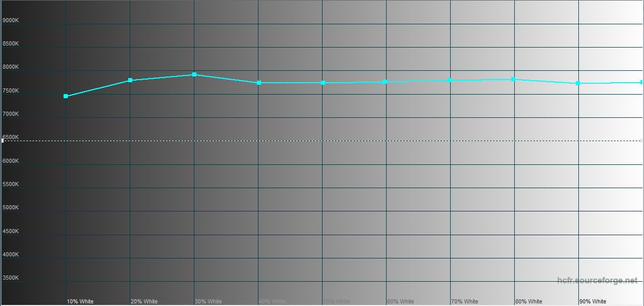Select the curve marker at 20% White
The height and width of the screenshot is (306, 644).
(x=130, y=80)
